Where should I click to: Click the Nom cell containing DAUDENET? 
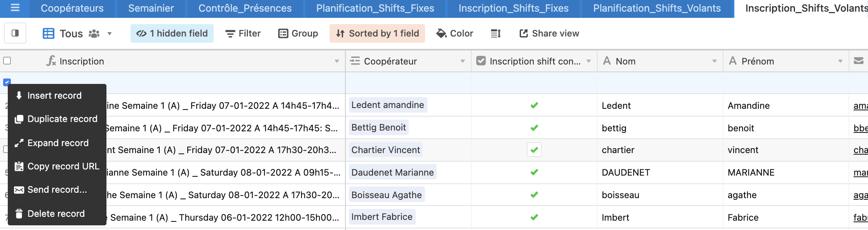660,172
